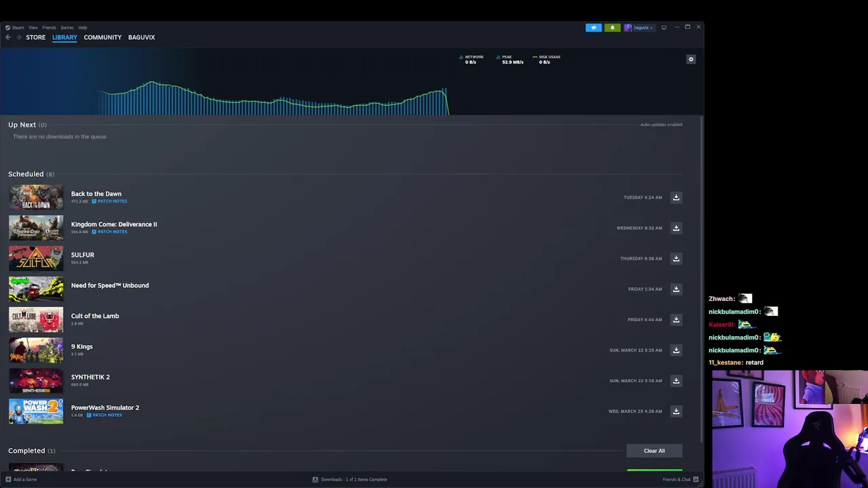Start Kingdom Come: Deliverance II download now

click(676, 228)
